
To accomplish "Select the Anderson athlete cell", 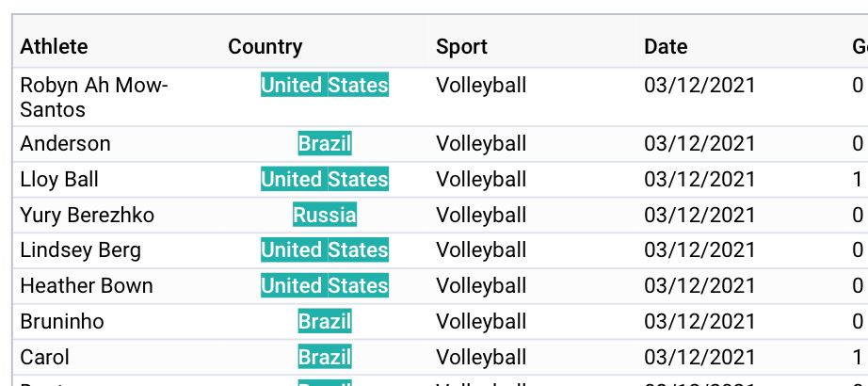I will [116, 144].
